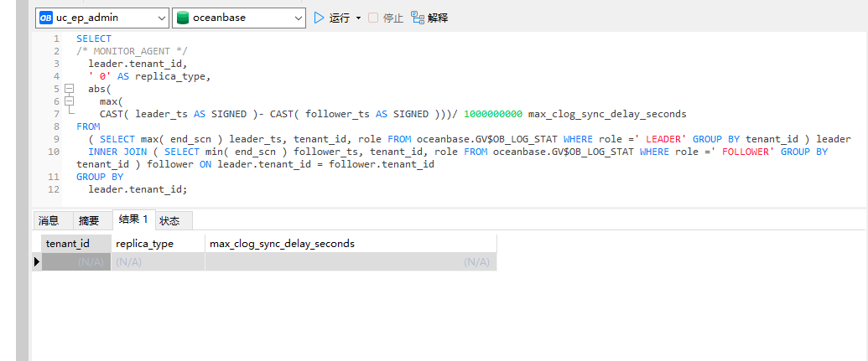The width and height of the screenshot is (868, 361).
Task: Click the Run (运行) play icon
Action: coord(319,18)
